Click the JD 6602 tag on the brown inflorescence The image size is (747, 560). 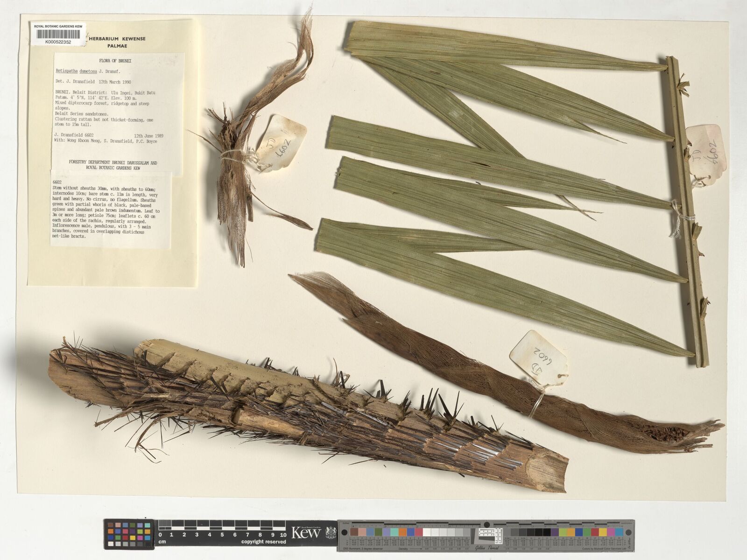point(538,355)
